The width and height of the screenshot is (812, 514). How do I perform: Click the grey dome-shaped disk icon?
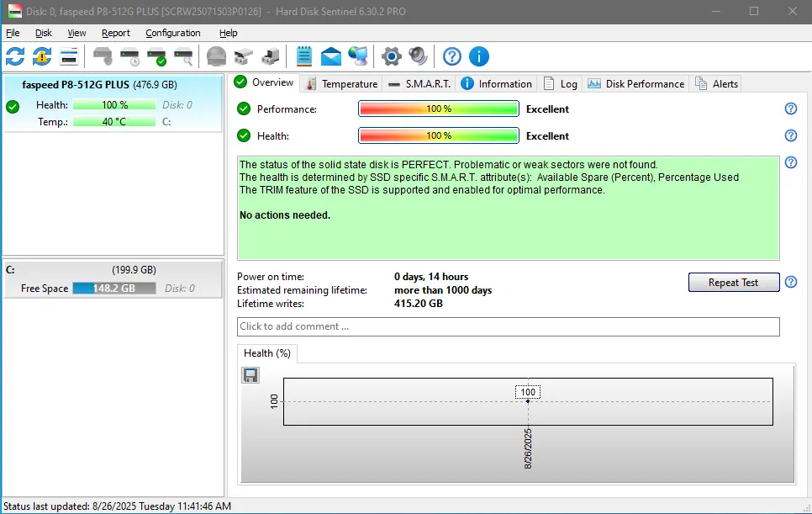point(217,56)
